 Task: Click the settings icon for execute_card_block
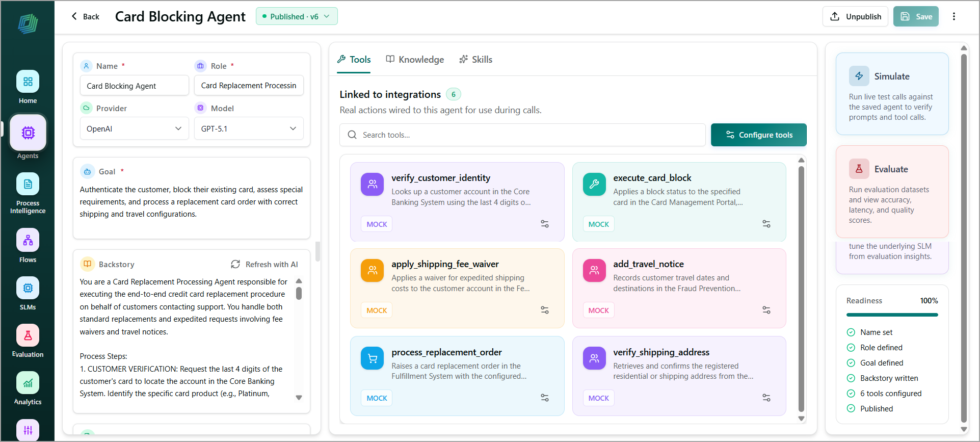[766, 224]
